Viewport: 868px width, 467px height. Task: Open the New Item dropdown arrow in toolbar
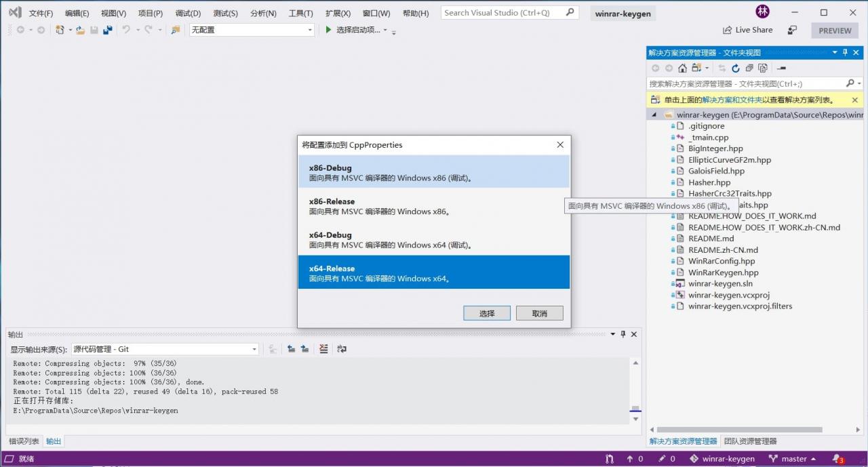click(70, 30)
